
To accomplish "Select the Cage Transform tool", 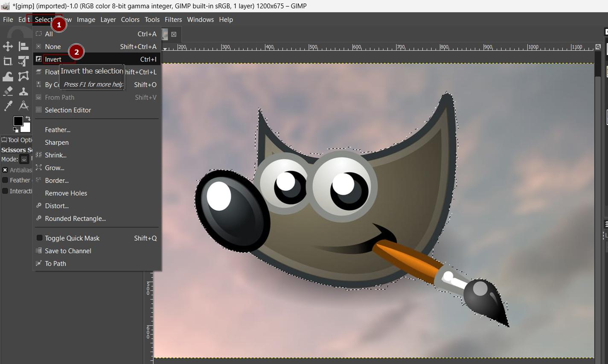I will [23, 76].
